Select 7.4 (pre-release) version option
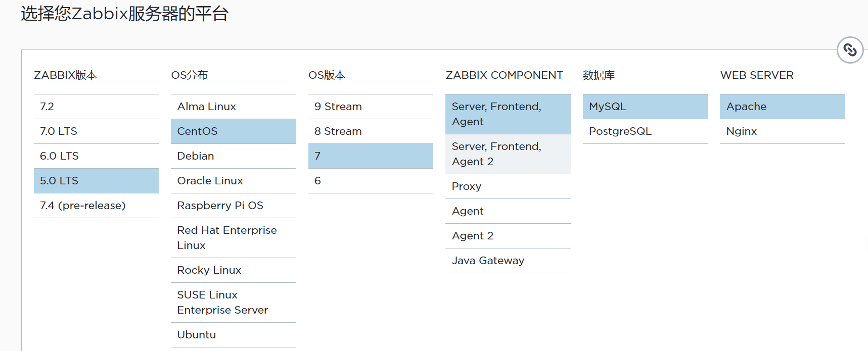 click(x=96, y=206)
